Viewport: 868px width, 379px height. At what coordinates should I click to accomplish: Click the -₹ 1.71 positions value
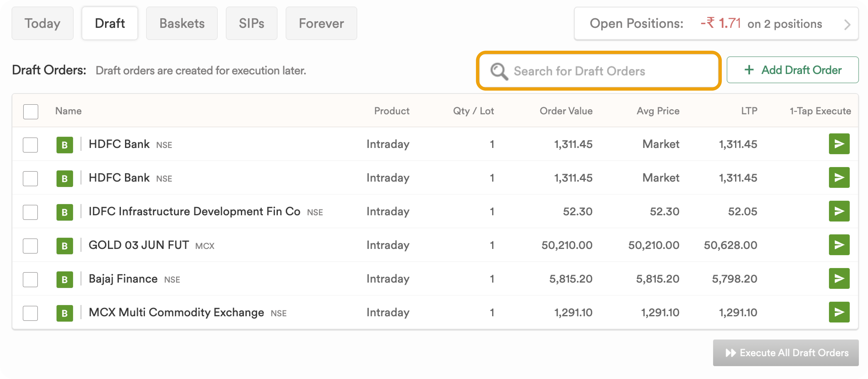click(x=720, y=23)
